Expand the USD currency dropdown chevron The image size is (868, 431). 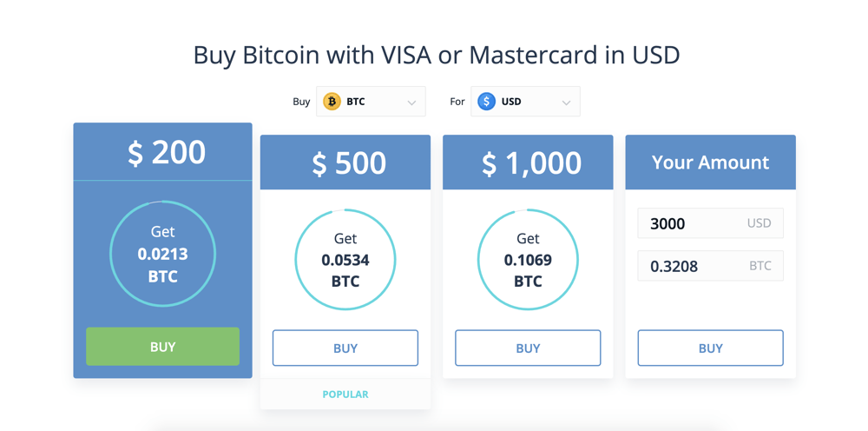click(566, 103)
